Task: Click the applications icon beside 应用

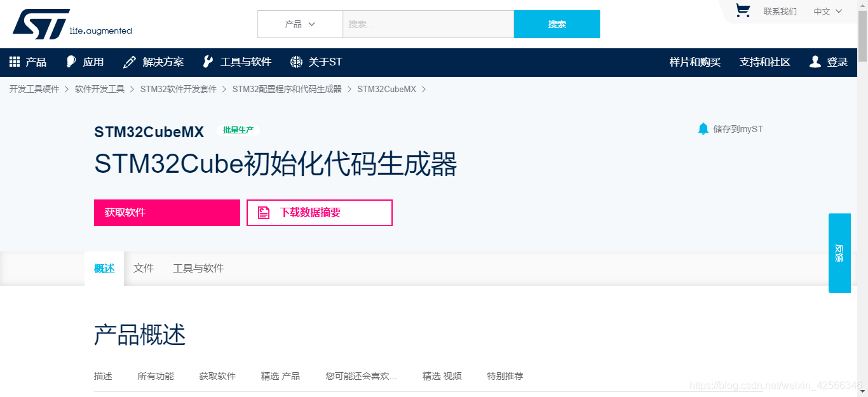Action: [71, 62]
